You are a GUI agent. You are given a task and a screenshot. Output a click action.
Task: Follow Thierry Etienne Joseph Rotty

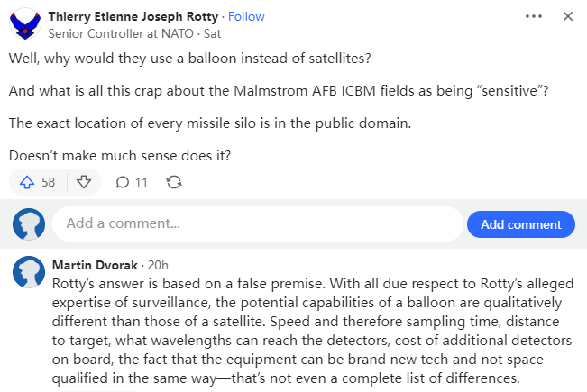tap(246, 16)
